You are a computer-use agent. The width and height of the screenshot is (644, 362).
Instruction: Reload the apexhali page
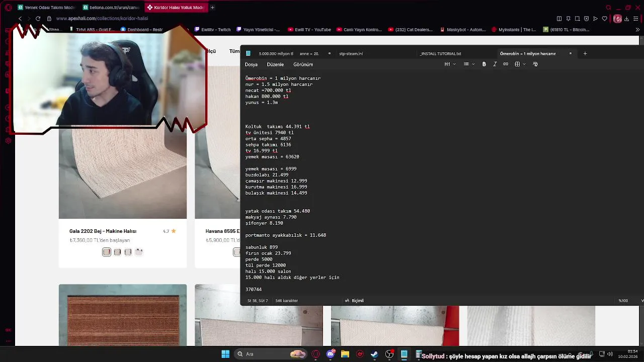pyautogui.click(x=38, y=19)
